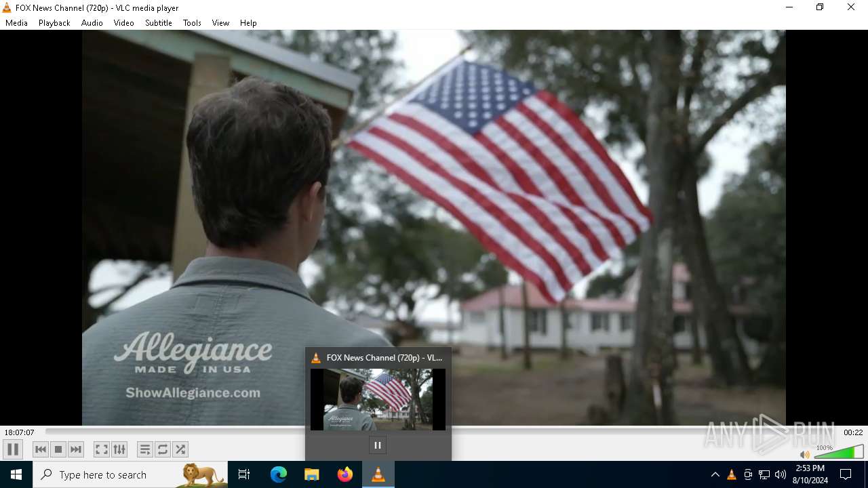
Task: Toggle elapsed time display 18:07:07
Action: 19,432
